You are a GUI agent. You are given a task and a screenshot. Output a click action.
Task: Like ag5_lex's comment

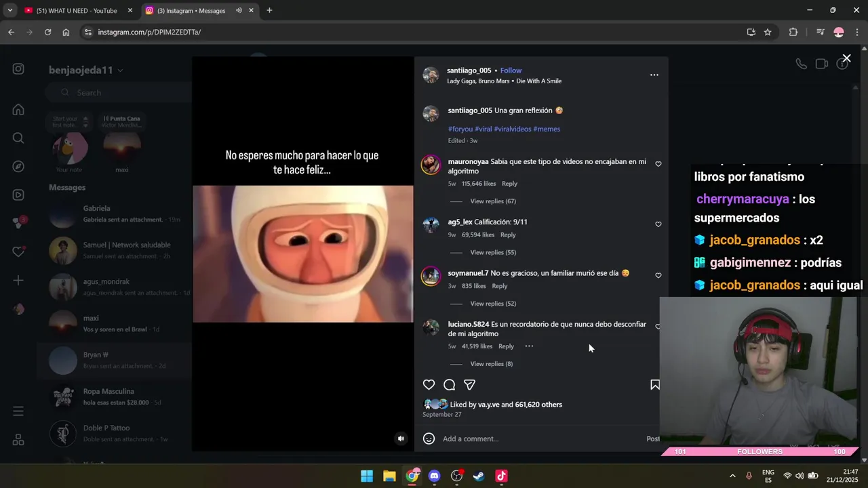(658, 224)
